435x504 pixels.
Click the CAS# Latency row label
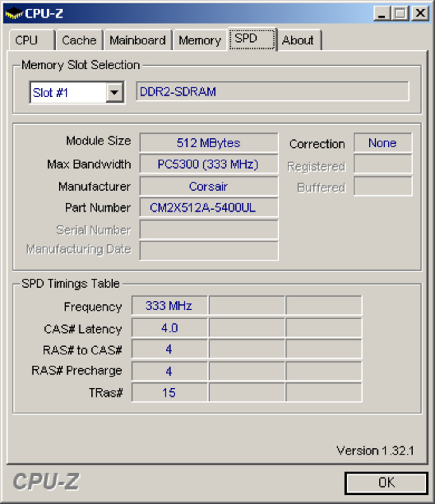[83, 329]
